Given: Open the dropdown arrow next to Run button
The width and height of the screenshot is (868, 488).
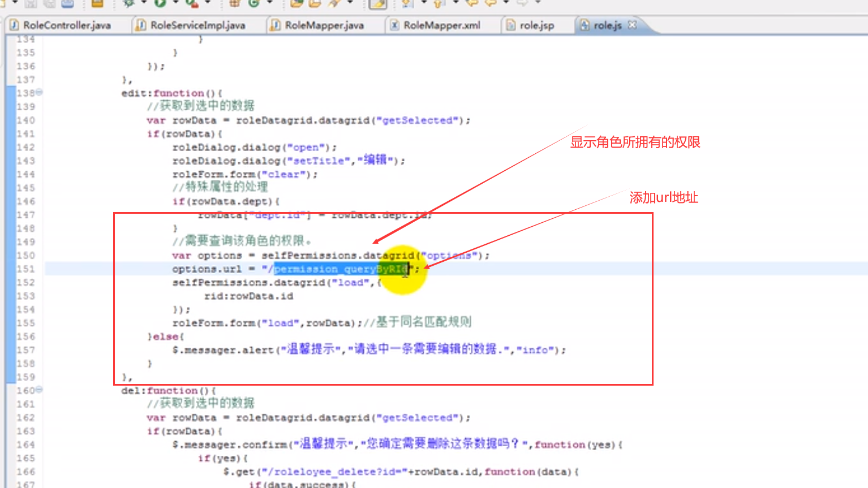Looking at the screenshot, I should (x=175, y=3).
